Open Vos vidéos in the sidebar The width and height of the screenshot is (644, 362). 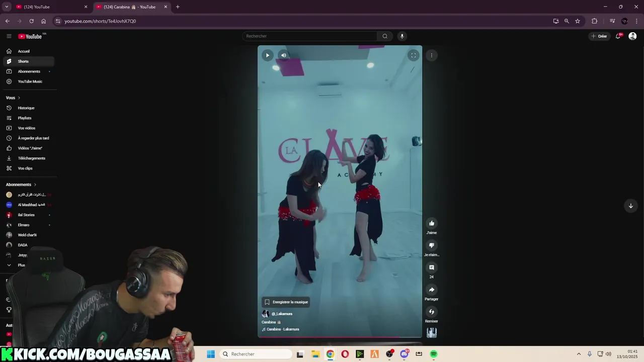pyautogui.click(x=29, y=128)
